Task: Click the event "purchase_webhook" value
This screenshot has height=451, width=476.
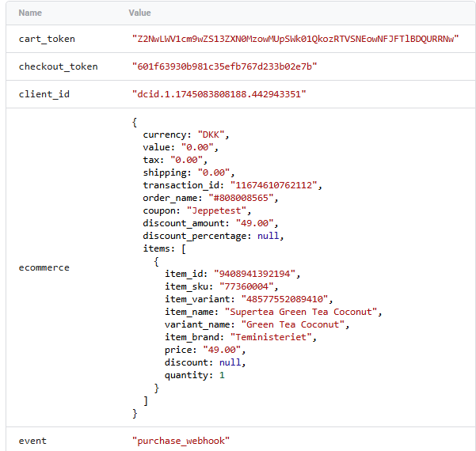Action: [181, 441]
